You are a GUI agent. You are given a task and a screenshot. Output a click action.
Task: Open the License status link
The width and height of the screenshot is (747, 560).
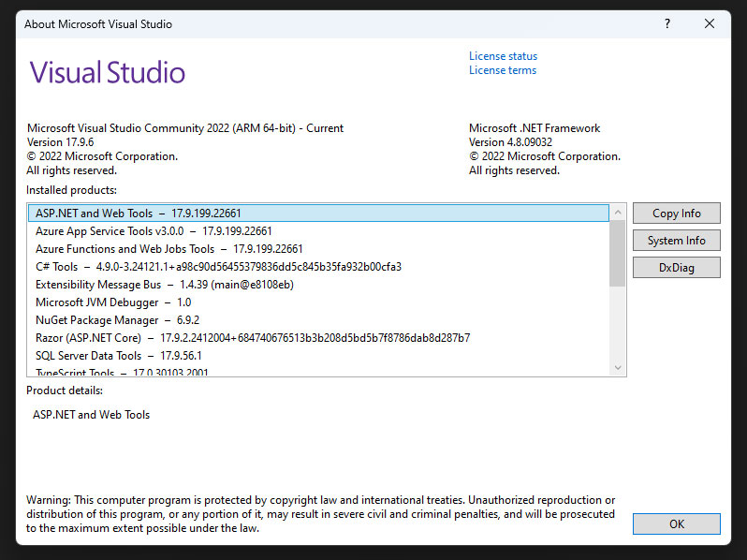(503, 56)
